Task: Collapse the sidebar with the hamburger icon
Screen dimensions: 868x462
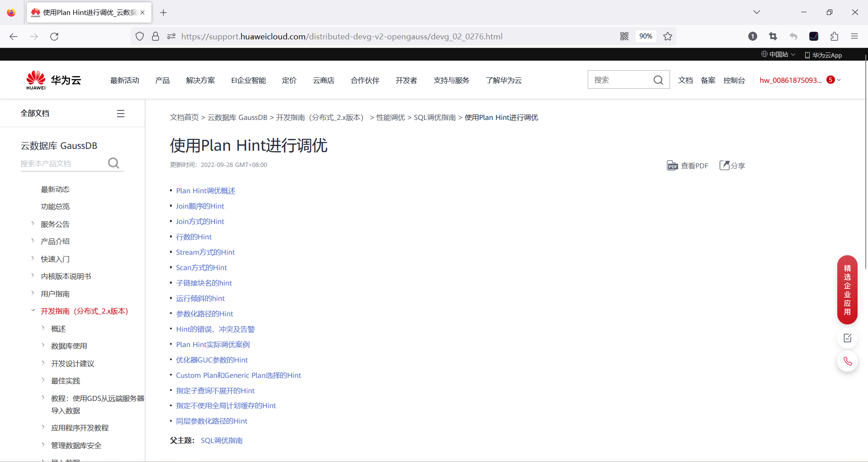Action: [120, 113]
